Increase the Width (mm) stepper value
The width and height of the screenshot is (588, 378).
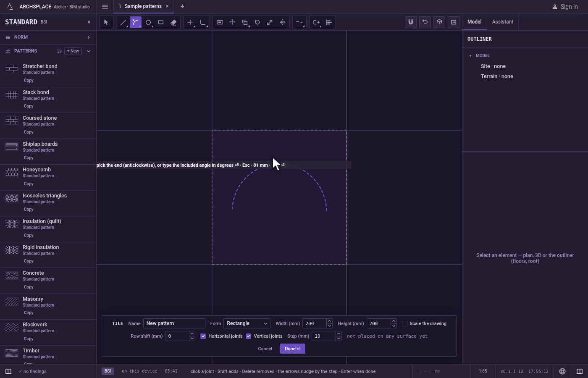tap(329, 321)
